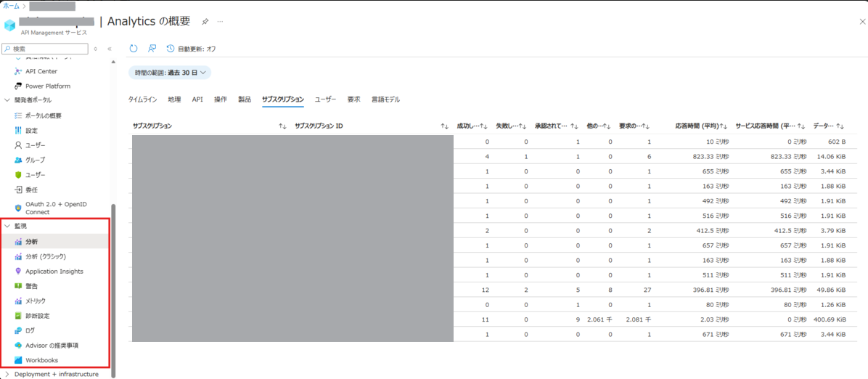
Task: Click the 2.061 千 cell
Action: [x=598, y=319]
